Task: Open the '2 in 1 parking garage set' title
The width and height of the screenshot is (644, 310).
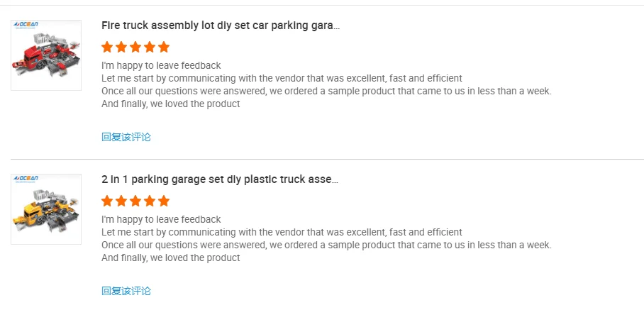Action: (x=219, y=179)
